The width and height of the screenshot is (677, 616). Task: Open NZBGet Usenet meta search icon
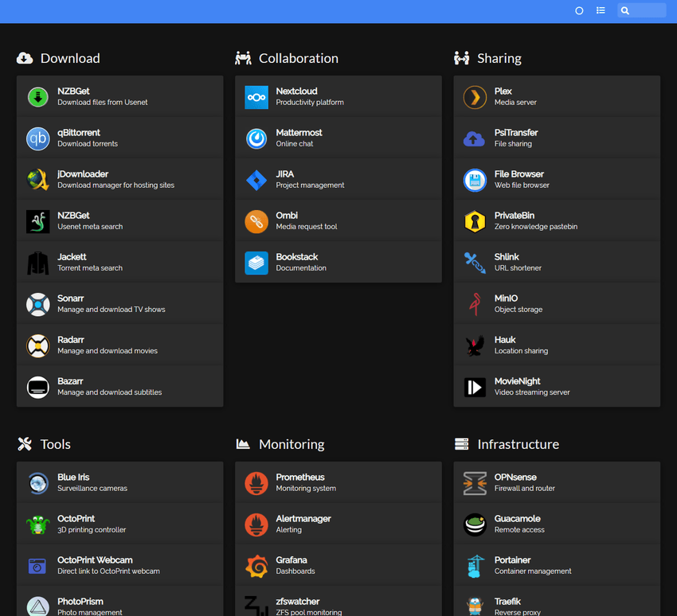click(38, 221)
